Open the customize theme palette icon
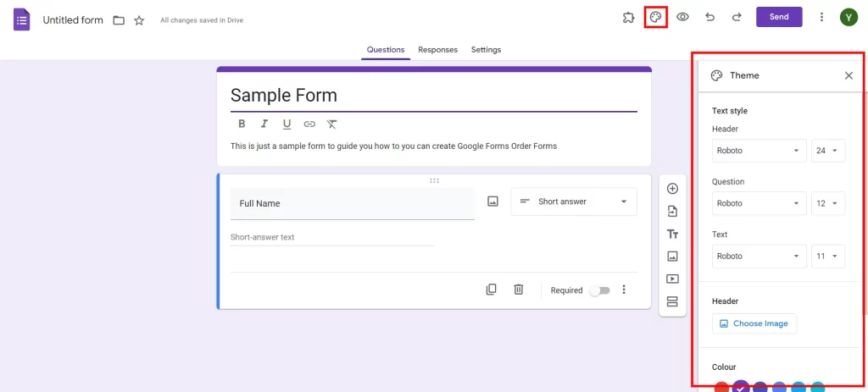The width and height of the screenshot is (868, 392). [x=655, y=17]
